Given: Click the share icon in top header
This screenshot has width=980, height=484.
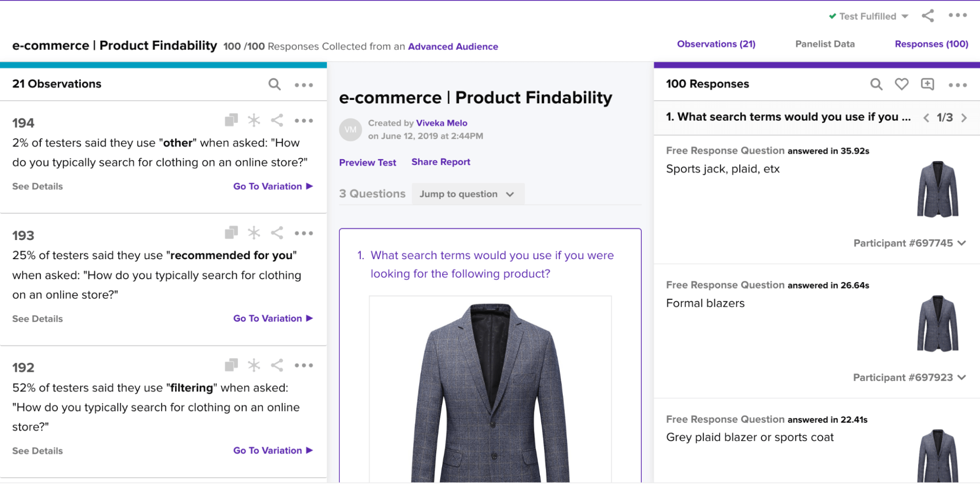Looking at the screenshot, I should click(x=928, y=16).
